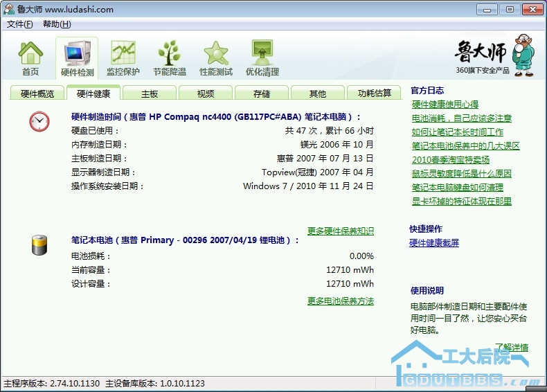
Task: Click the 了解详情 link
Action: coord(512,347)
